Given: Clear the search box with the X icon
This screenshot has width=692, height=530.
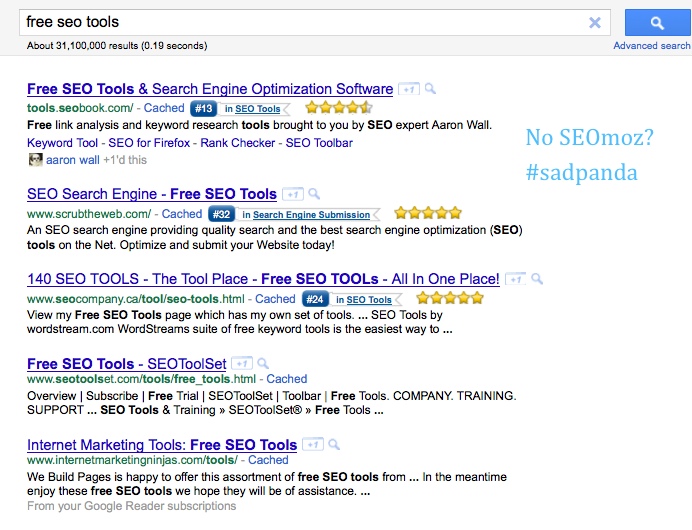Looking at the screenshot, I should click(x=594, y=23).
